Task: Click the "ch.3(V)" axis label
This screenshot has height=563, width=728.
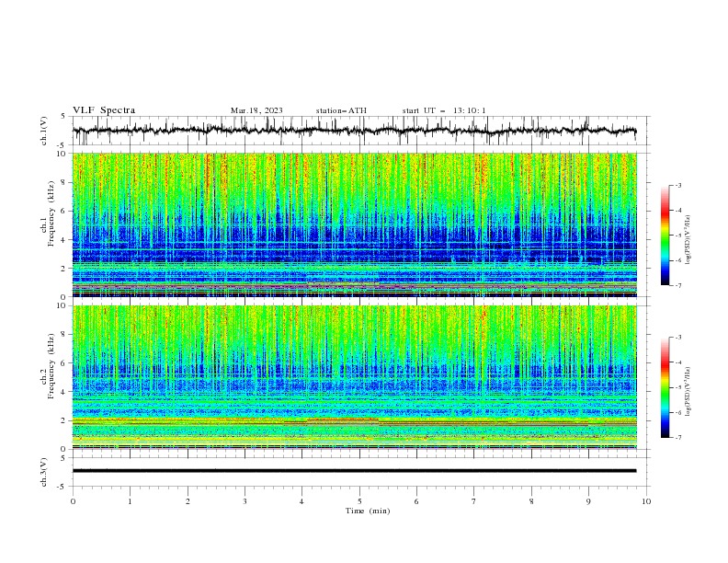Action: point(44,472)
